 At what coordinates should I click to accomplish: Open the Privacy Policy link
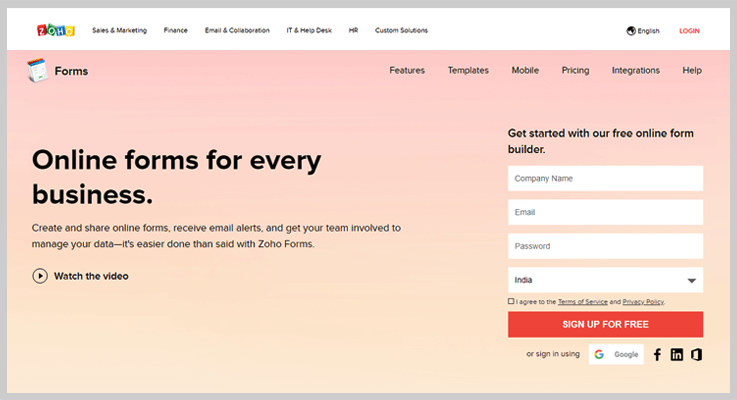tap(643, 302)
